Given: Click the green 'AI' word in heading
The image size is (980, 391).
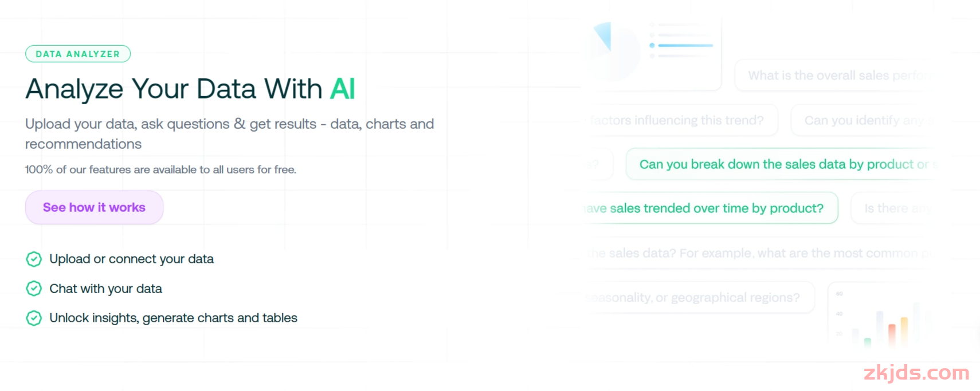Looking at the screenshot, I should (343, 89).
